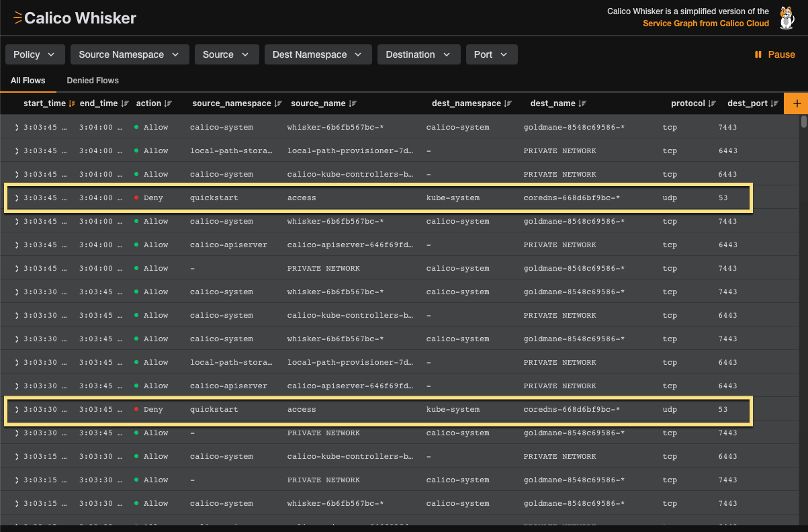Sort by action column icon

168,103
